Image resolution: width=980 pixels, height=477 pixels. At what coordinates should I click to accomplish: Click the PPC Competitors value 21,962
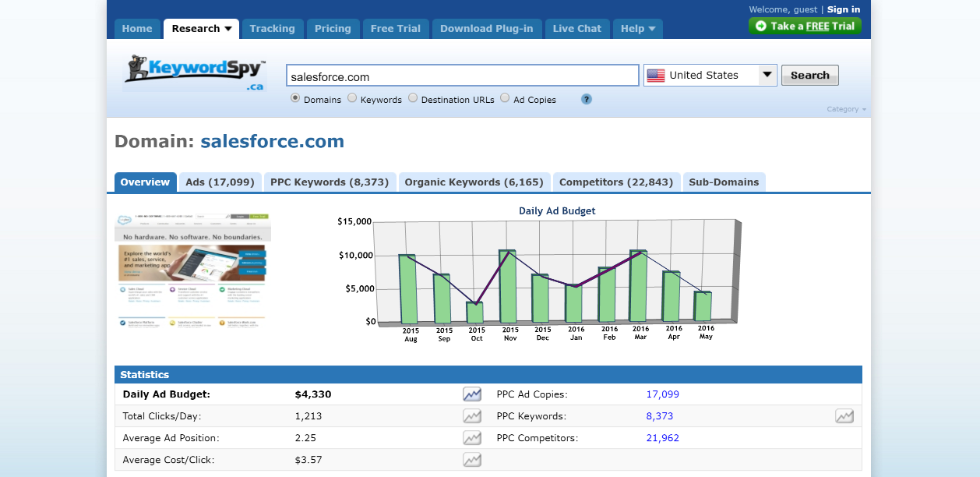663,438
